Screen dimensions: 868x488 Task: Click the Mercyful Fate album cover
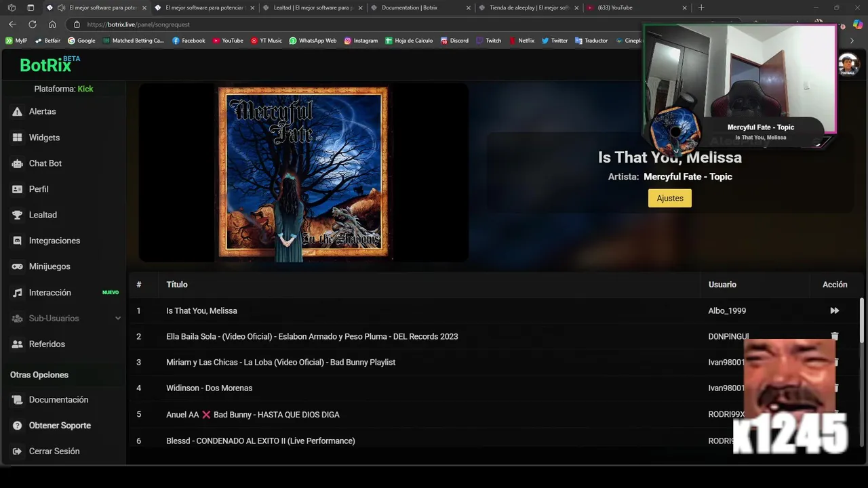(303, 172)
